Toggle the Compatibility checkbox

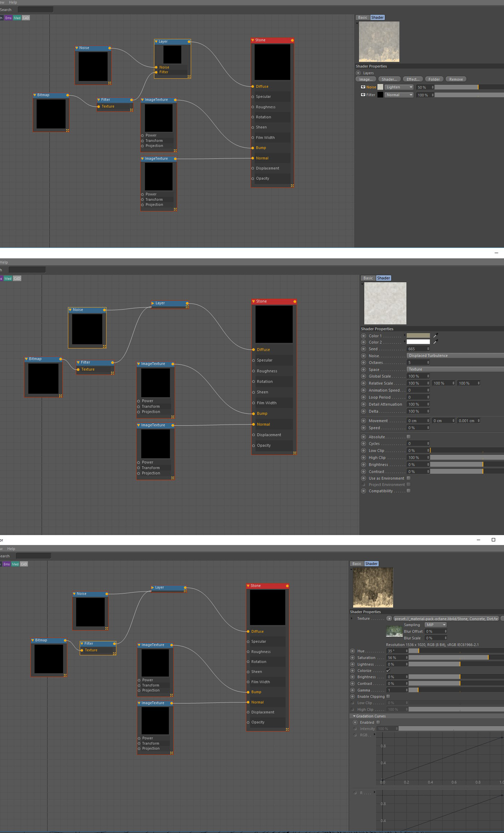tap(408, 491)
